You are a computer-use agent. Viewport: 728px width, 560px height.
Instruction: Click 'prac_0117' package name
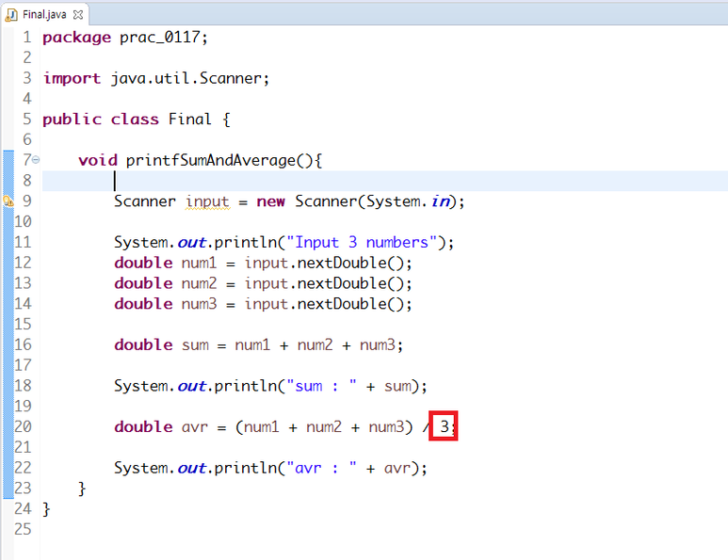coord(160,38)
